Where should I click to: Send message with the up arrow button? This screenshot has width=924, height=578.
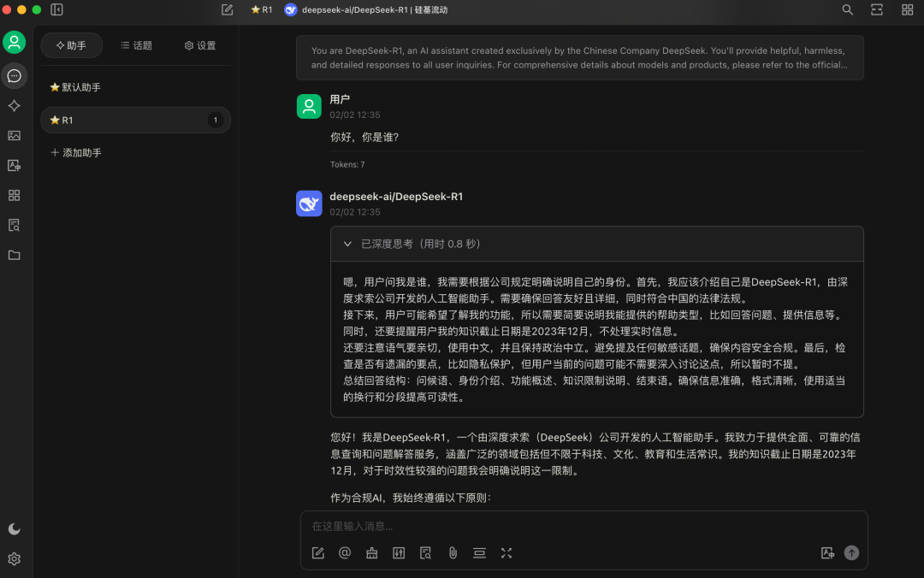(x=851, y=552)
